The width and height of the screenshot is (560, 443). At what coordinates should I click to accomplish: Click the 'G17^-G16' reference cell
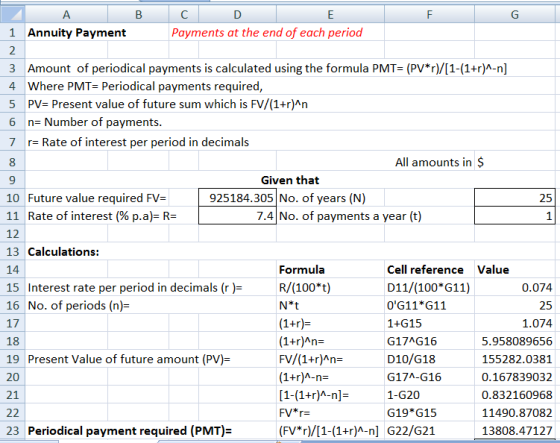pyautogui.click(x=429, y=377)
